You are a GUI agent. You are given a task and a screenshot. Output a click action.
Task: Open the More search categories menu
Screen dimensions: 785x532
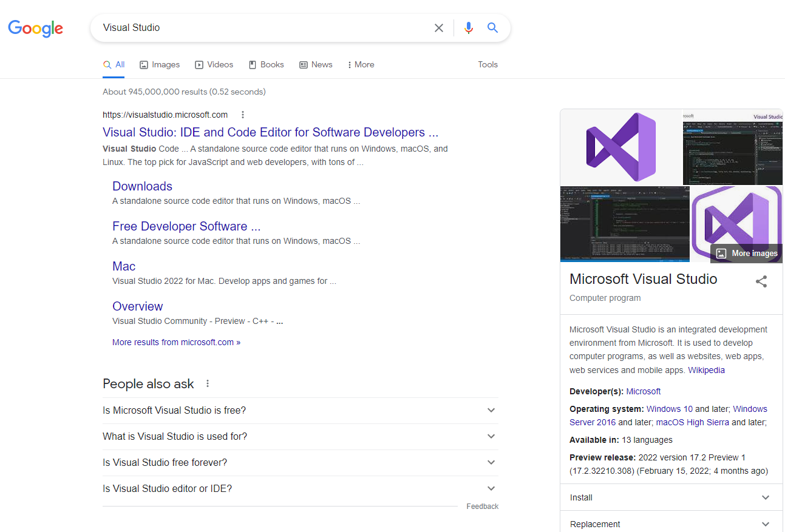[361, 65]
